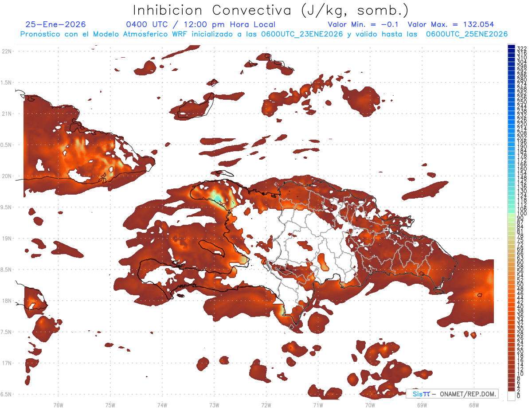This screenshot has width=532, height=411.
Task: Click the "71W" longitude label
Action: point(318,405)
